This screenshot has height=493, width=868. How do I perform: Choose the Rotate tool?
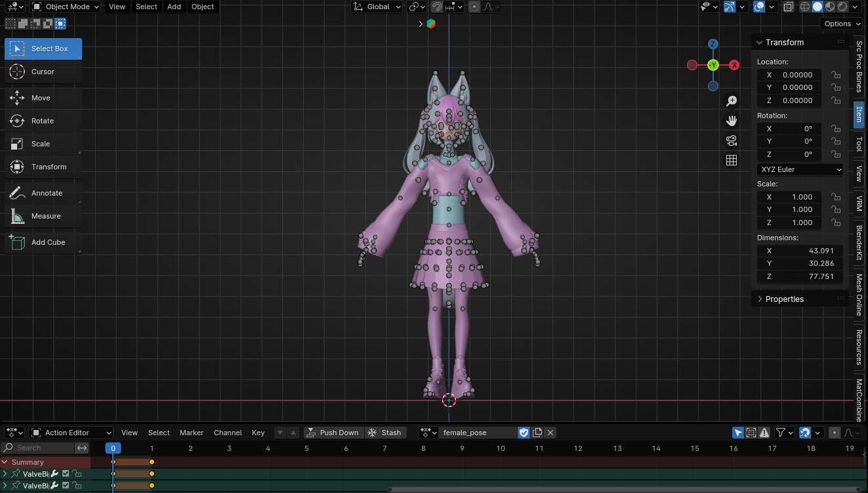click(43, 121)
